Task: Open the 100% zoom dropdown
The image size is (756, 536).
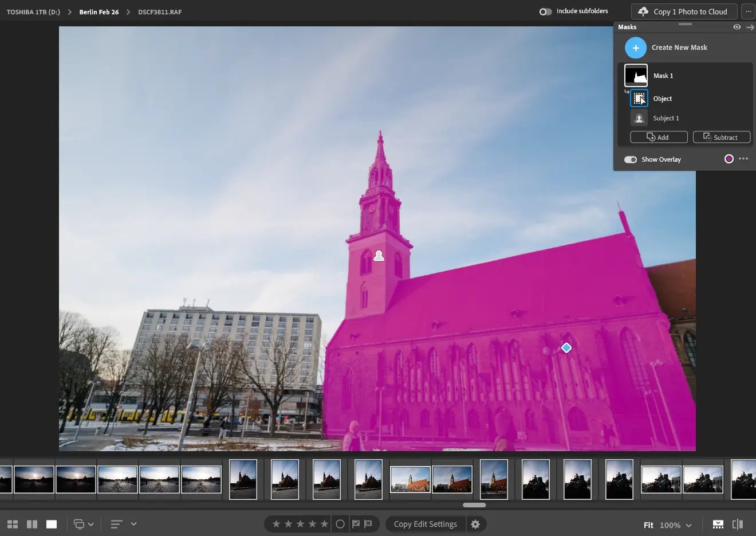Action: tap(676, 525)
